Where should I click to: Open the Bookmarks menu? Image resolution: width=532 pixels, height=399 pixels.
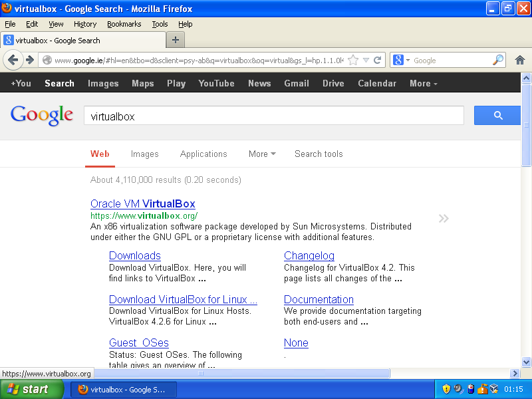tap(124, 24)
